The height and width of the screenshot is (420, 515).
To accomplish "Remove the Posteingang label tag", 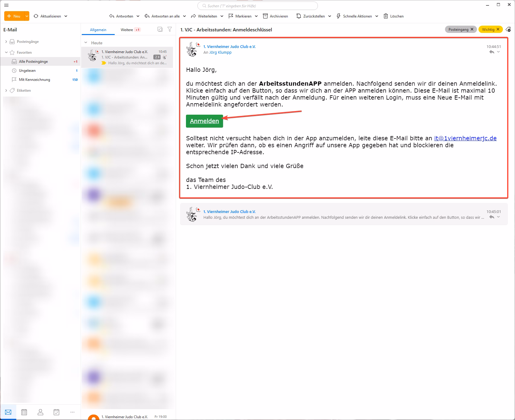I will pyautogui.click(x=472, y=29).
